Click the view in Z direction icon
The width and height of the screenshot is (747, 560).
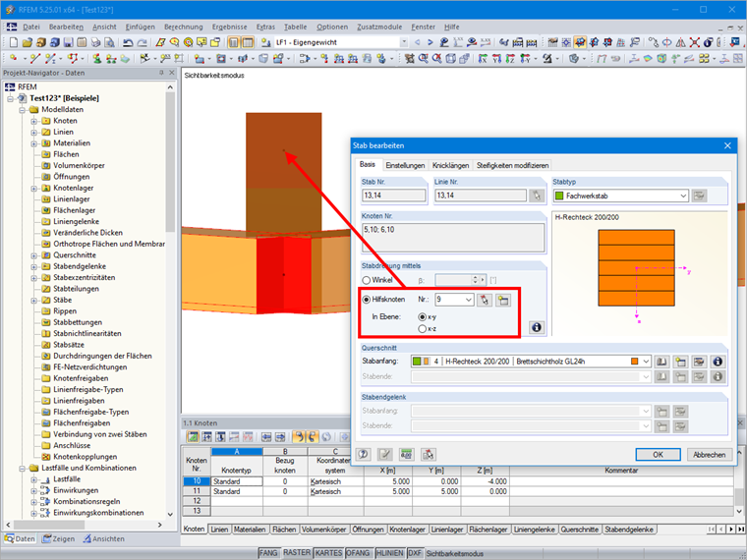(510, 59)
